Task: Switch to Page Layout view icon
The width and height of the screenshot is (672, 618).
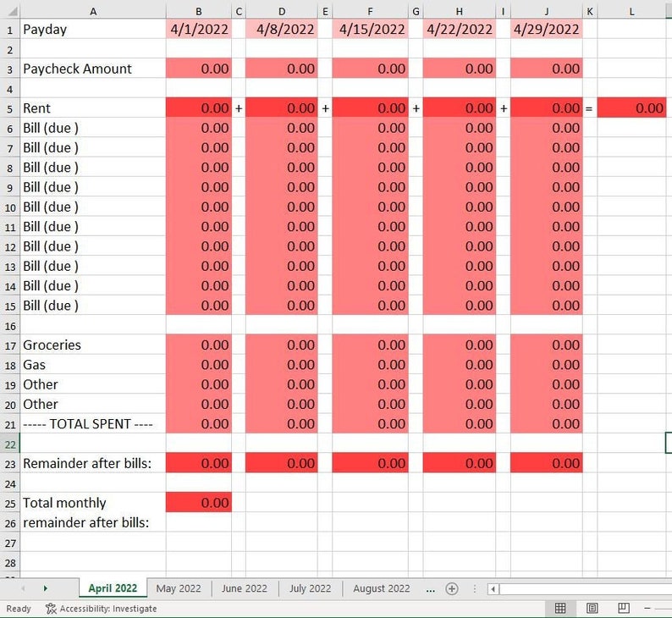Action: (592, 608)
